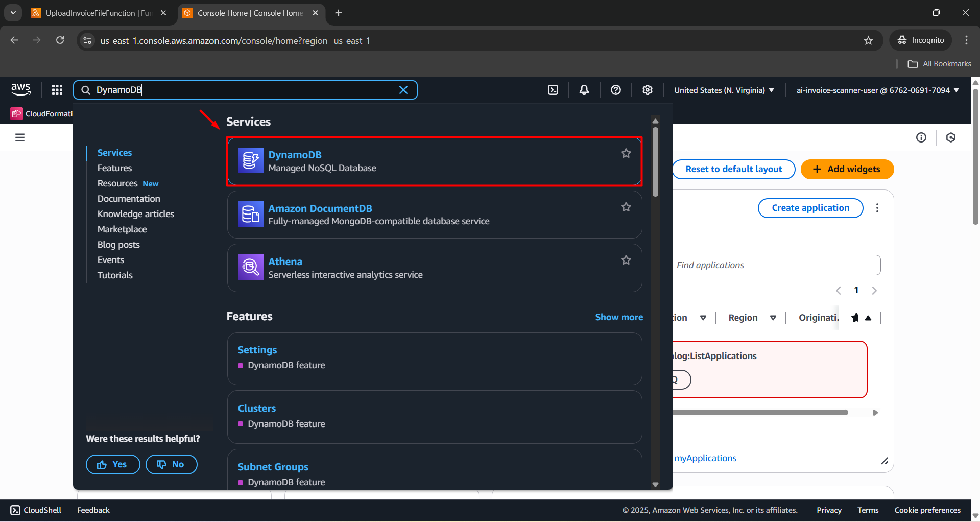Open the myApplications link

point(705,458)
